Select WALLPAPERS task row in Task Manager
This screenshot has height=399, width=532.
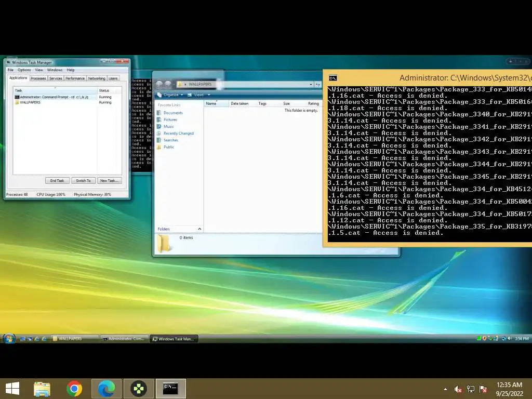67,102
